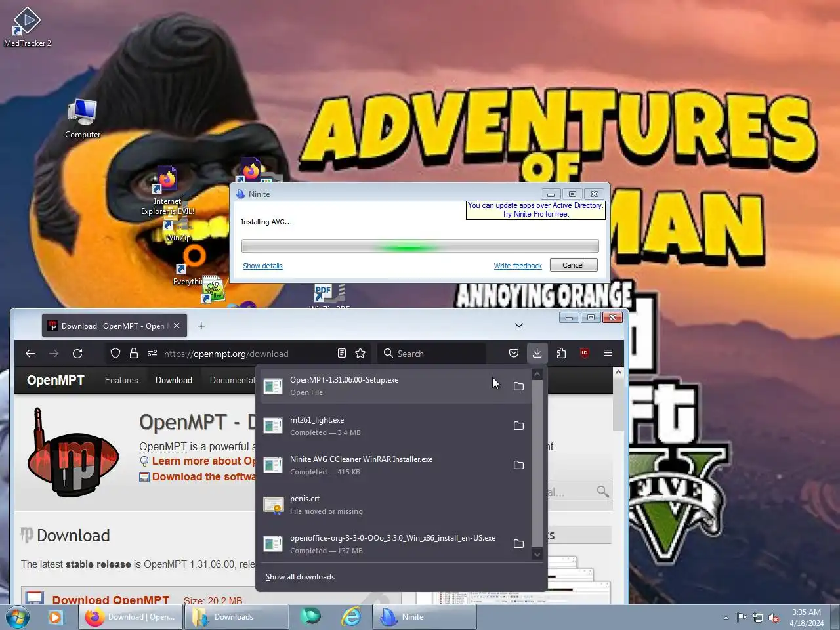Show Ninite installer in its folder

click(518, 465)
